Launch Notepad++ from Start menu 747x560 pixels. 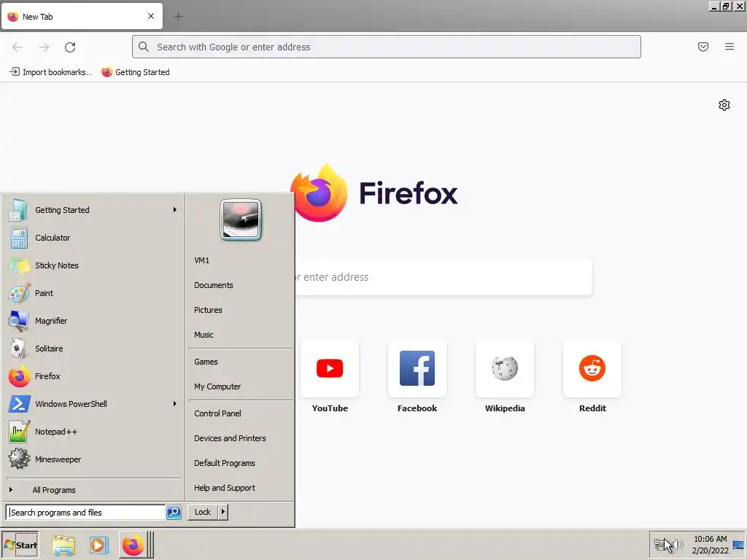click(x=93, y=432)
